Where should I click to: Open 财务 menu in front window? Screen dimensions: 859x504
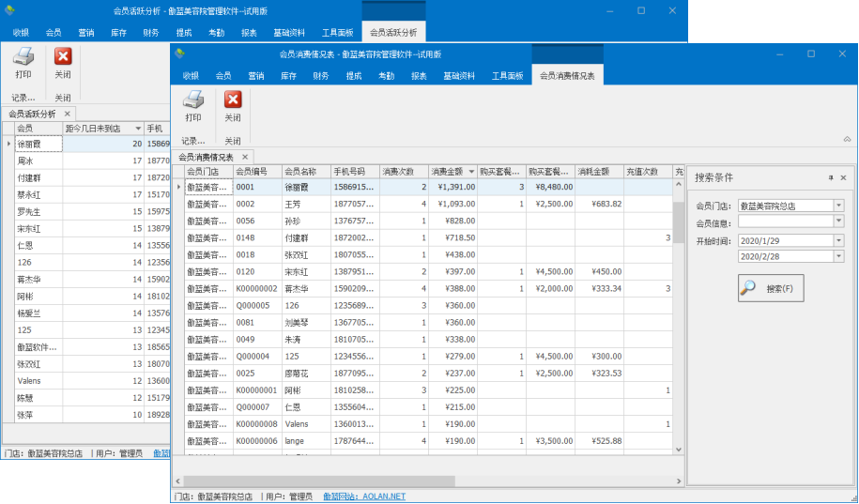321,76
